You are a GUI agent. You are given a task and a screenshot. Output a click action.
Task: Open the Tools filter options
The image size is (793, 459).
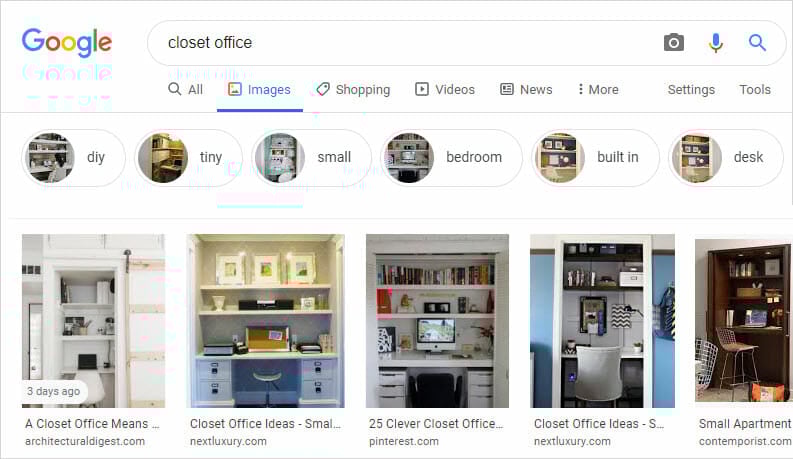[x=755, y=89]
